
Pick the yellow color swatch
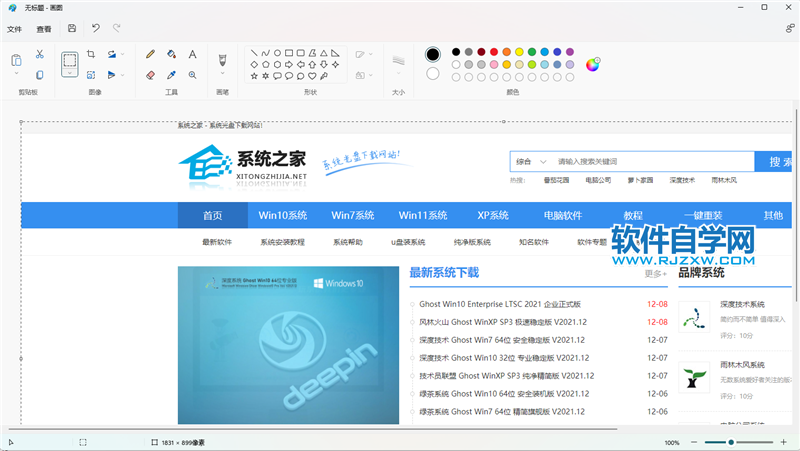coord(519,52)
